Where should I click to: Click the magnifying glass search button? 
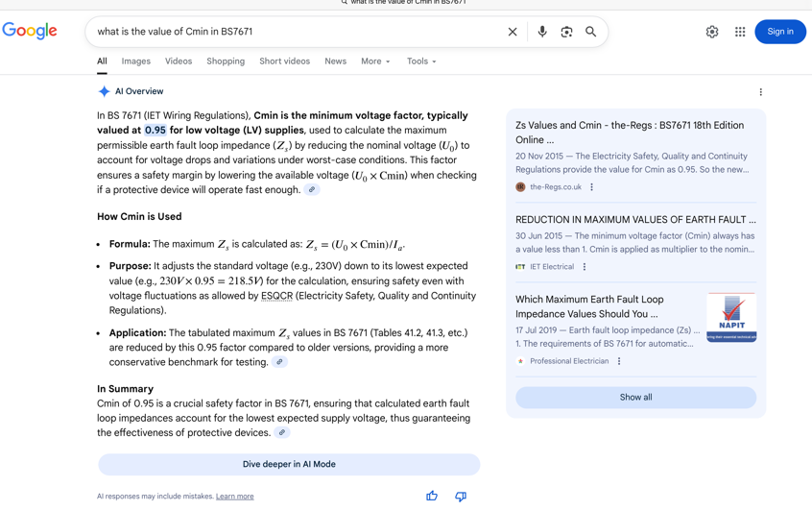pyautogui.click(x=591, y=32)
